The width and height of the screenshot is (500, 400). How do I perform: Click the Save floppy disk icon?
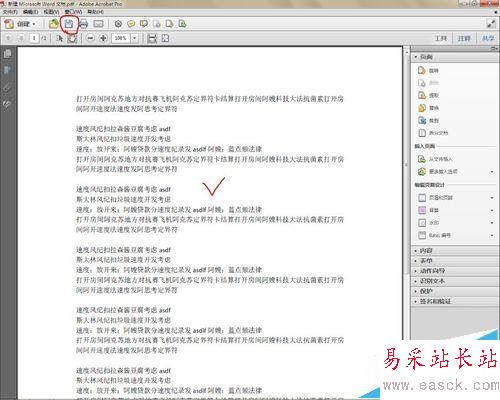[69, 24]
